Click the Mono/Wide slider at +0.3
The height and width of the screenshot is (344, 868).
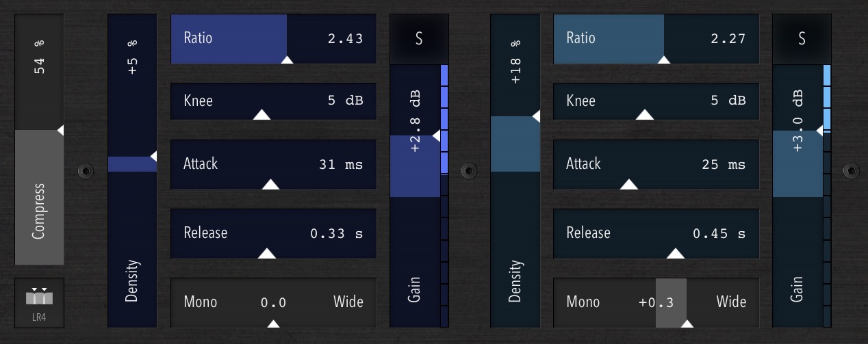pyautogui.click(x=656, y=303)
